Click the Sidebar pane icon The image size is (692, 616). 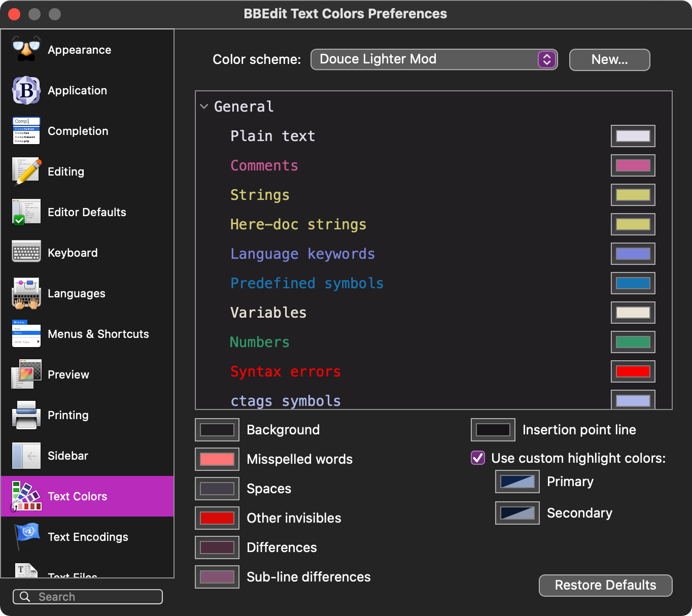pos(26,456)
